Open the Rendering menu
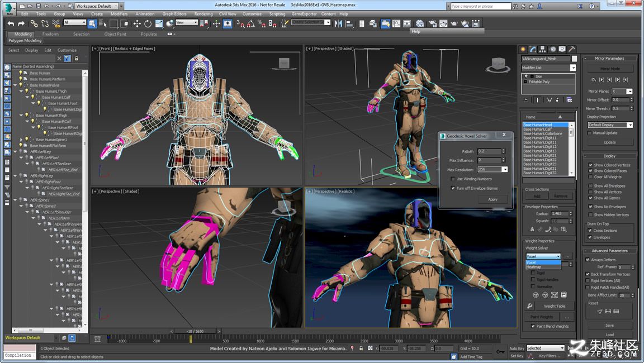 (x=203, y=13)
